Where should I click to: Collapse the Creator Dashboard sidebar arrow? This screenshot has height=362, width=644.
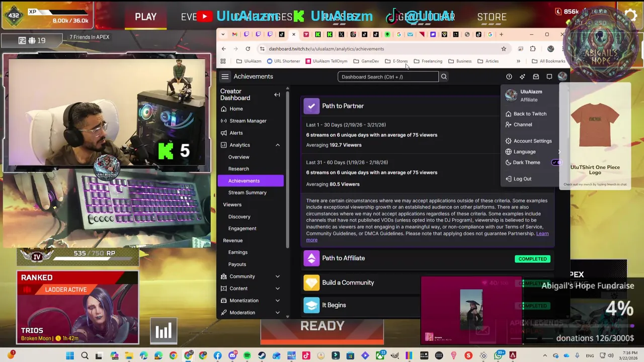coord(277,95)
